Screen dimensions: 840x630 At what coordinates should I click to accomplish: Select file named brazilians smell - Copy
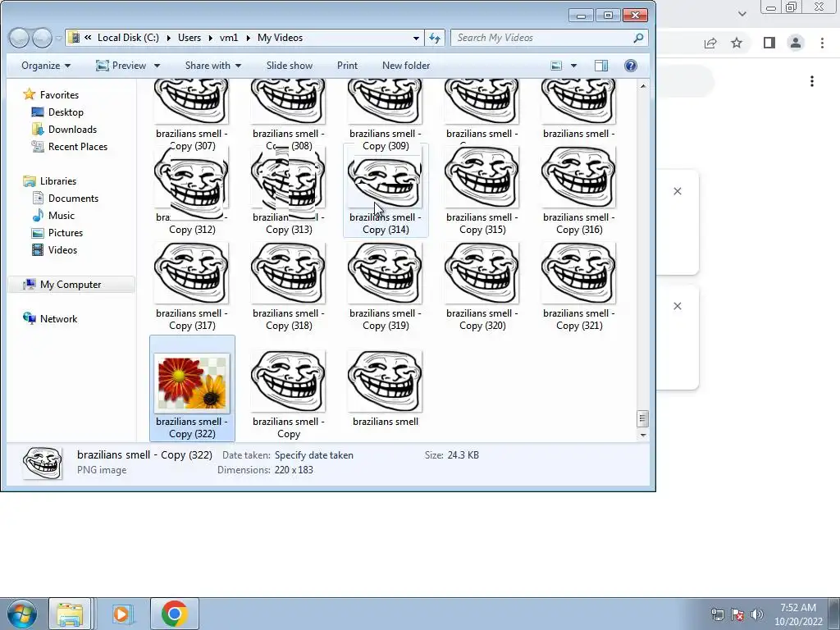[x=289, y=395]
